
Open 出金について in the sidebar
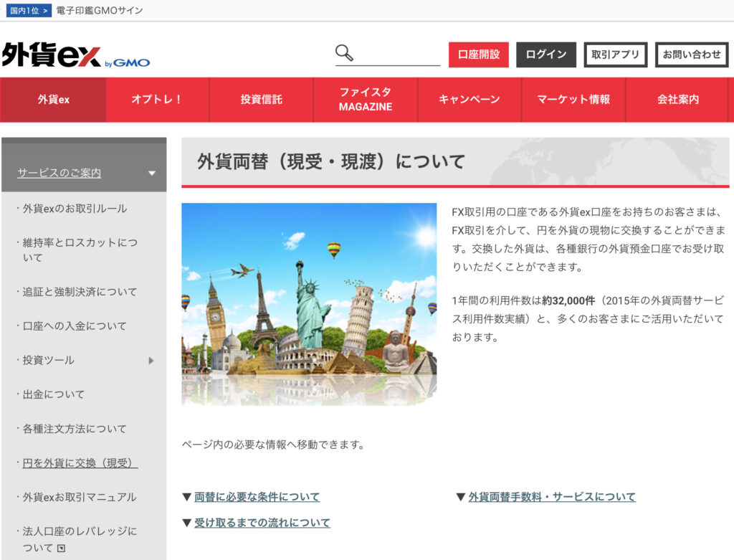click(x=53, y=394)
